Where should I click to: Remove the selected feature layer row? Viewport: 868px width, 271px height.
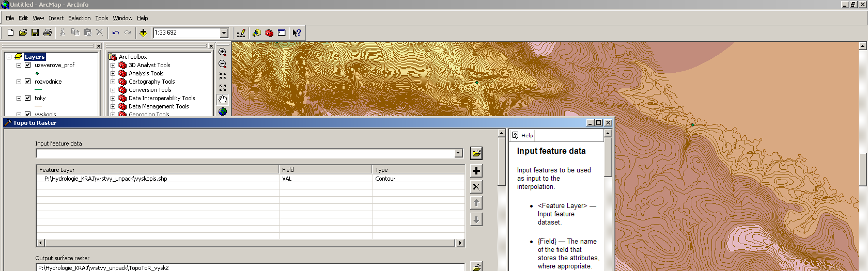476,187
